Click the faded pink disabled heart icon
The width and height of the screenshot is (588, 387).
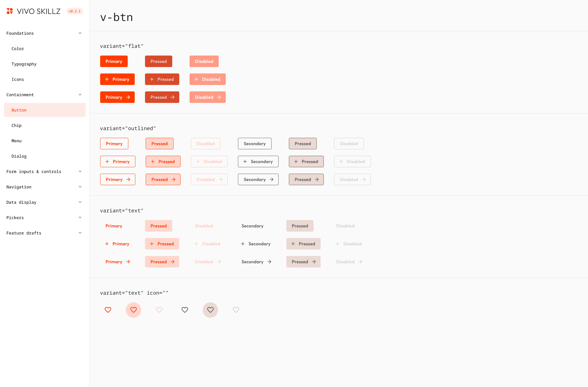[159, 310]
